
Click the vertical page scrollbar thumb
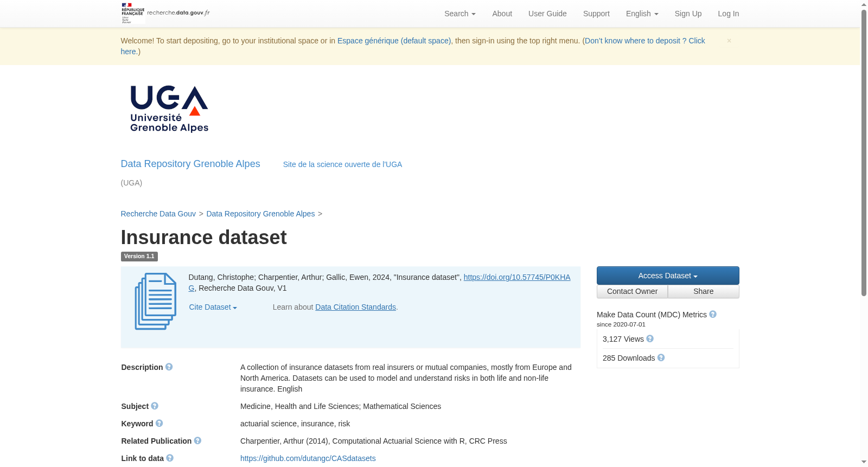[x=864, y=152]
